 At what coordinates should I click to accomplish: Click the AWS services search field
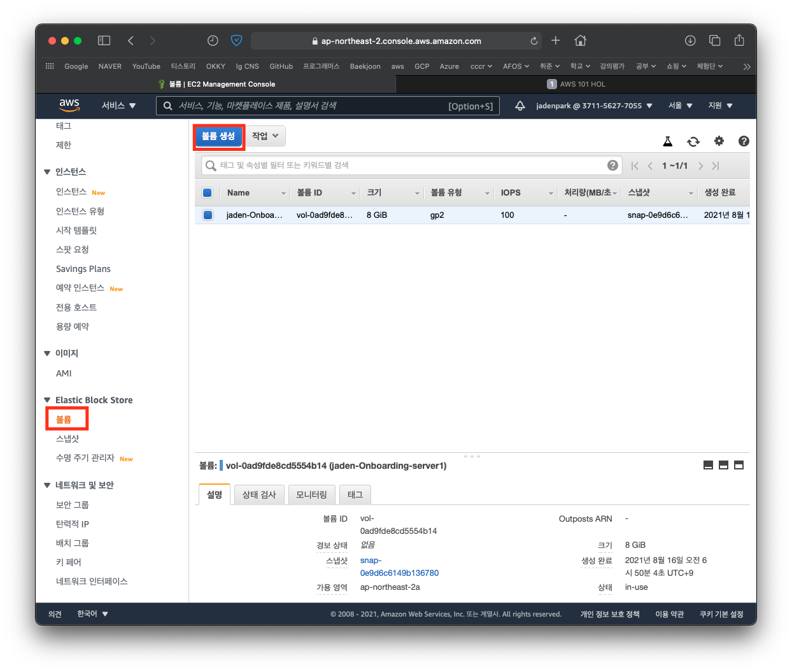pyautogui.click(x=328, y=106)
